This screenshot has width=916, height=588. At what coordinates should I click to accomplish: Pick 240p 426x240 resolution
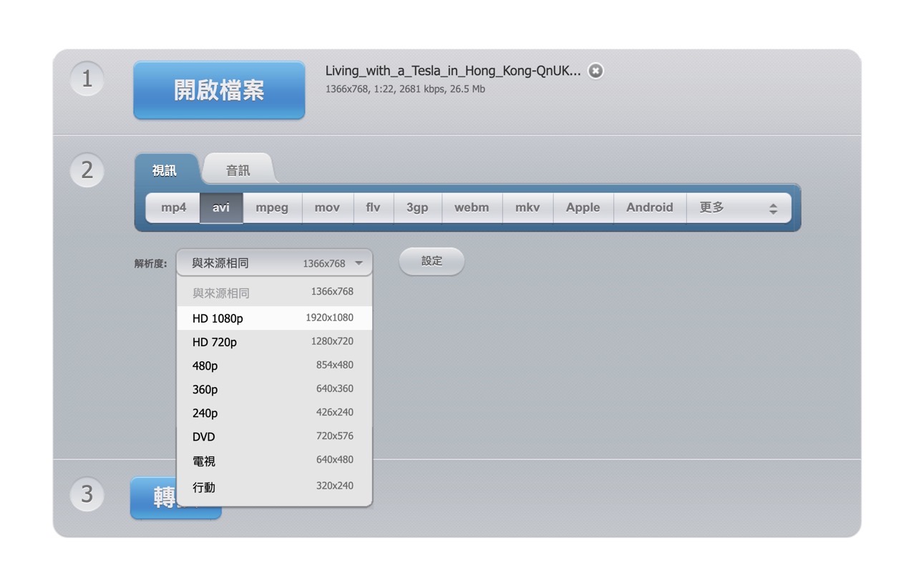click(275, 413)
